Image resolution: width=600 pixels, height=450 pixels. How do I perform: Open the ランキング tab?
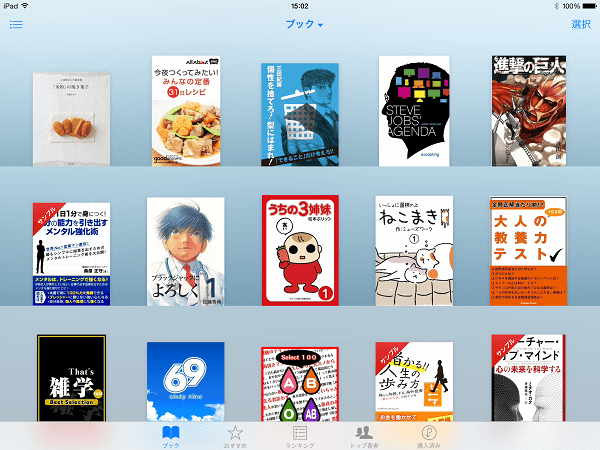pyautogui.click(x=300, y=437)
